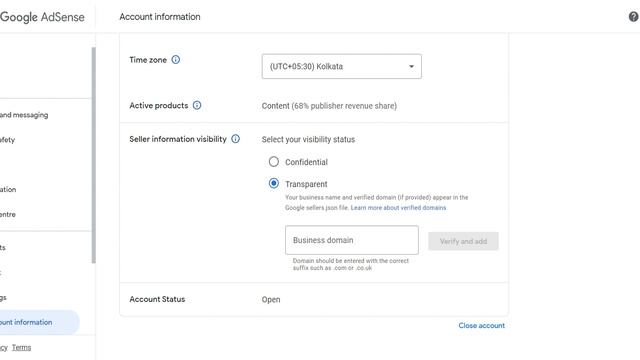Viewport: 640px width, 360px height.
Task: Show info for Time zone
Action: [x=176, y=60]
